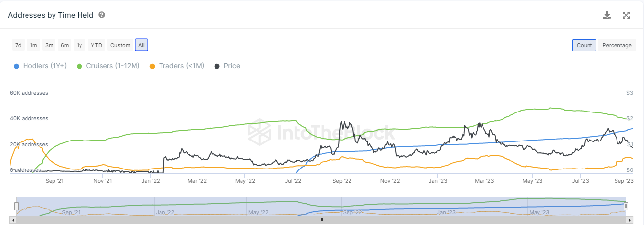Choose the 6m time range
The width and height of the screenshot is (644, 225).
pos(65,45)
